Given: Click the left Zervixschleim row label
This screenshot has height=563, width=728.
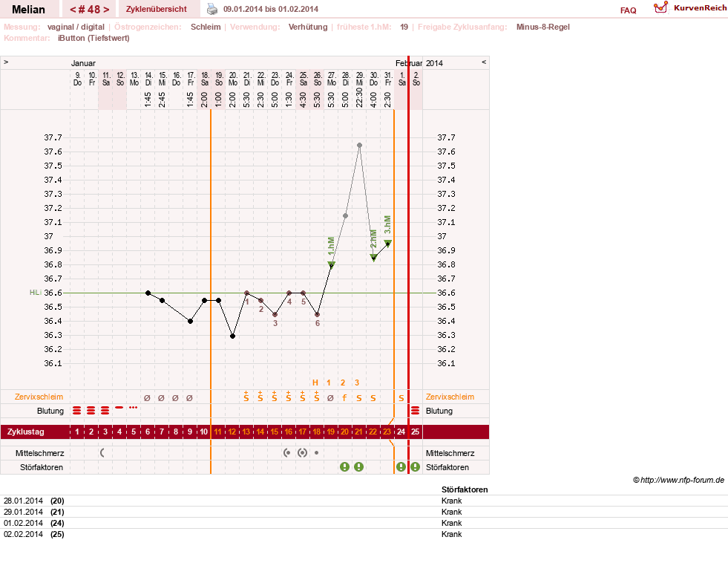Looking at the screenshot, I should coord(39,397).
